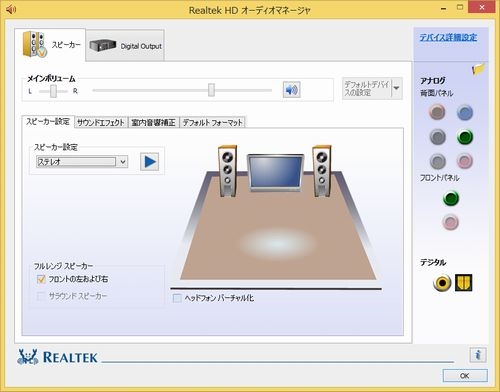Uncheck フロントの左および右 checkbox
500x392 pixels.
[x=41, y=279]
